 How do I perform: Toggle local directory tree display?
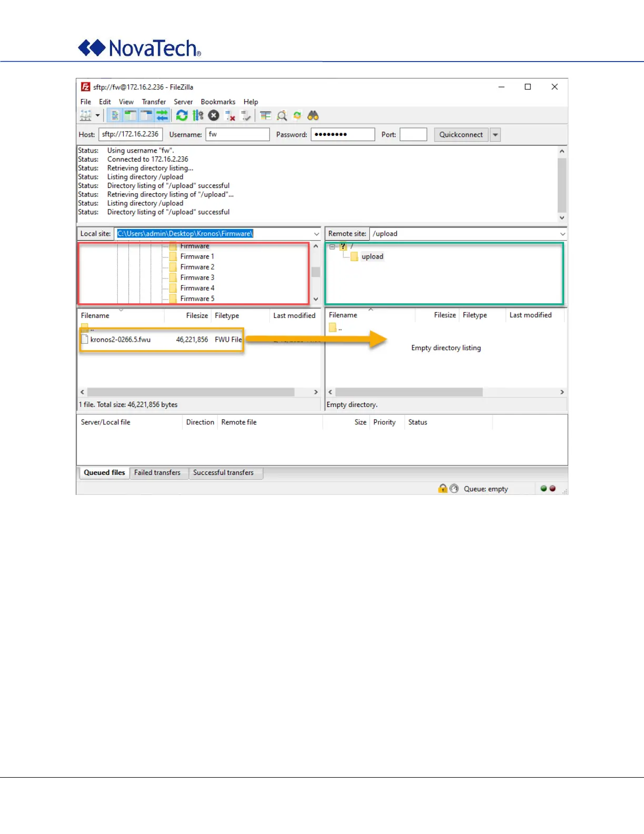pyautogui.click(x=130, y=115)
